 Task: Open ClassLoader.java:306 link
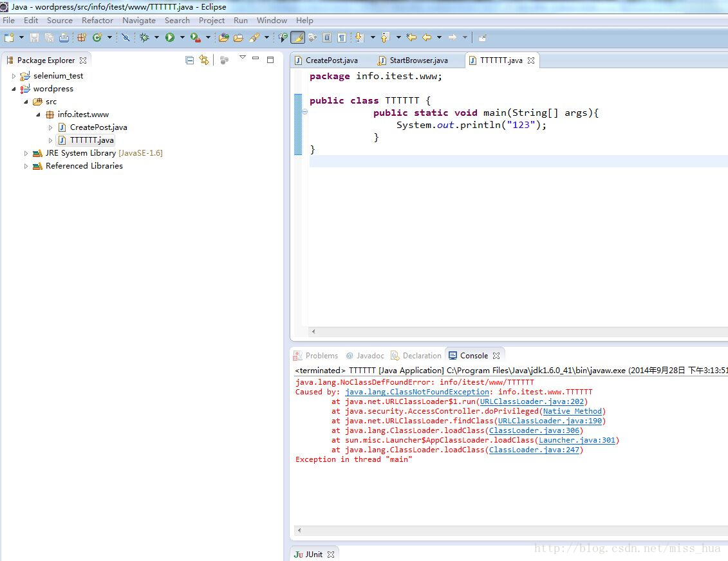coord(534,430)
